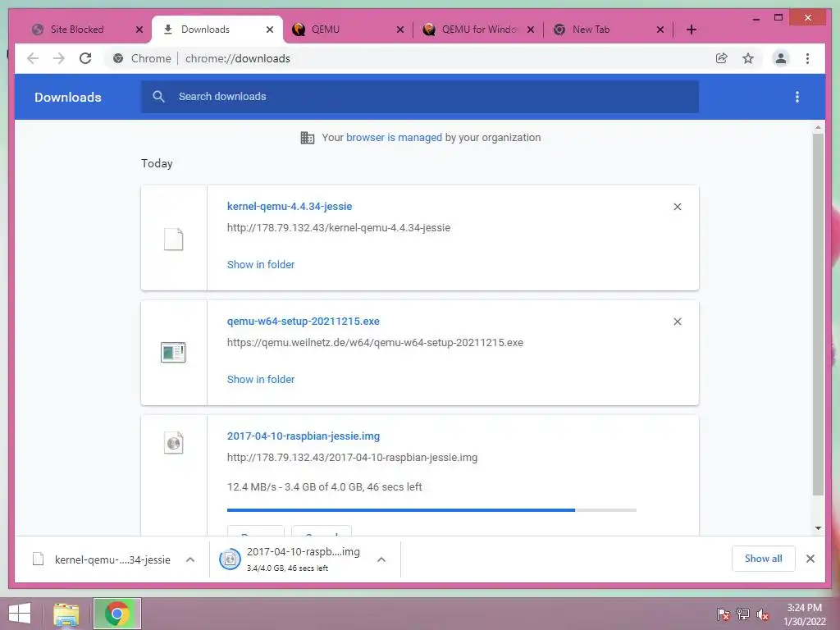Click the Chrome taskbar button

point(117,614)
